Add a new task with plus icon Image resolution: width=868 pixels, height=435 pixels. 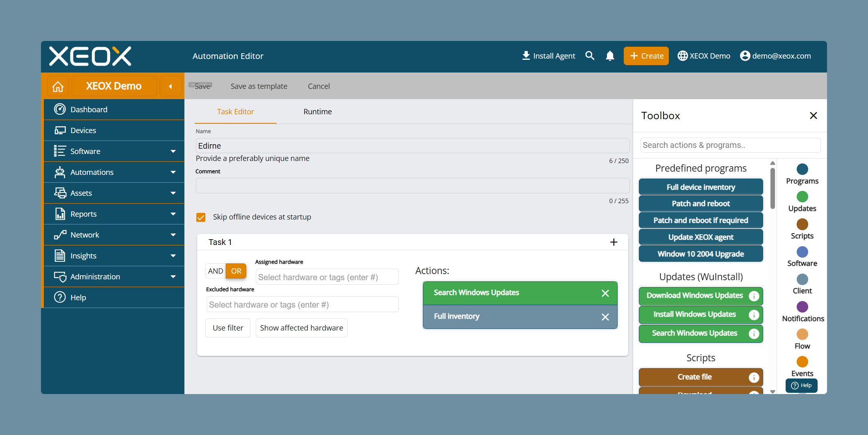[x=614, y=242]
